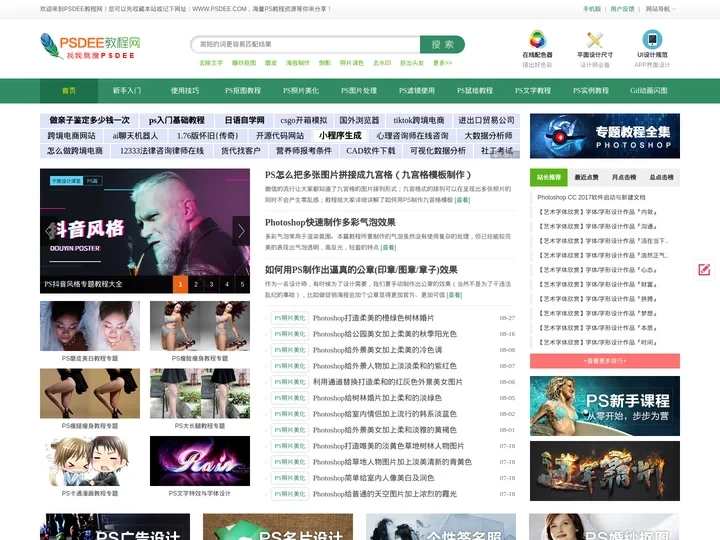The width and height of the screenshot is (720, 540).
Task: Select carousel slide number 5
Action: tap(242, 284)
